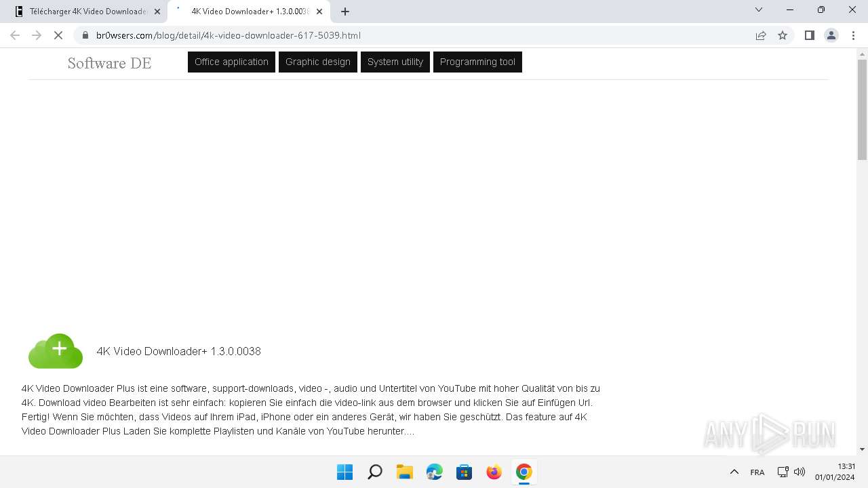Open the volume control in the tray
Viewport: 868px width, 488px height.
click(x=800, y=472)
